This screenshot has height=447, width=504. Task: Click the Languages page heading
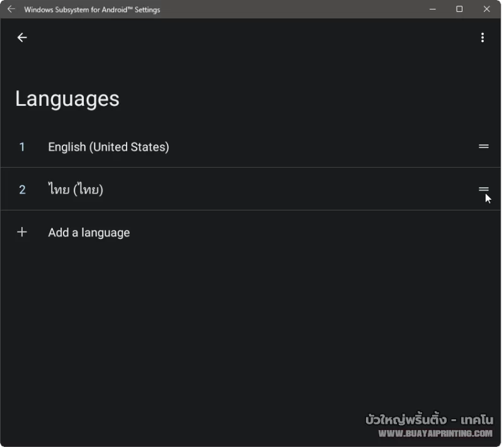pos(67,99)
